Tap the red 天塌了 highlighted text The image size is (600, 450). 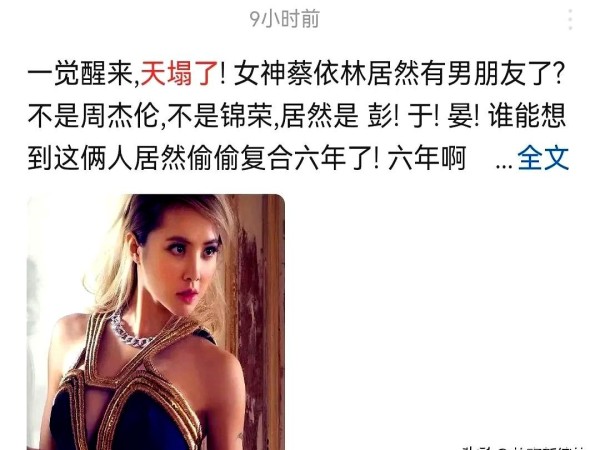tap(179, 74)
